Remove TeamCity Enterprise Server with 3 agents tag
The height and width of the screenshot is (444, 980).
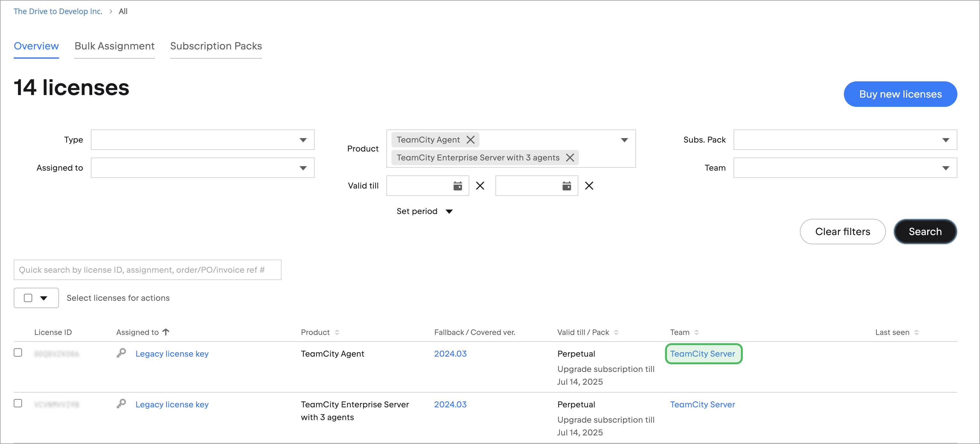tap(570, 158)
